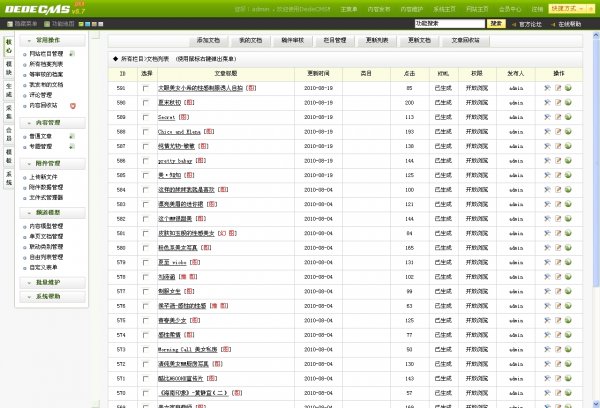
Task: Collapse the 频道模型 sidebar section
Action: pyautogui.click(x=52, y=212)
